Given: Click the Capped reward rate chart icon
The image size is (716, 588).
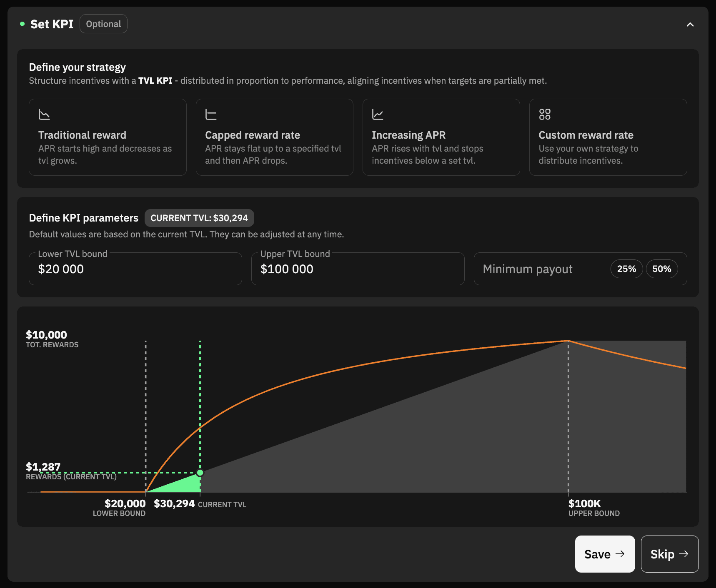Looking at the screenshot, I should point(211,114).
